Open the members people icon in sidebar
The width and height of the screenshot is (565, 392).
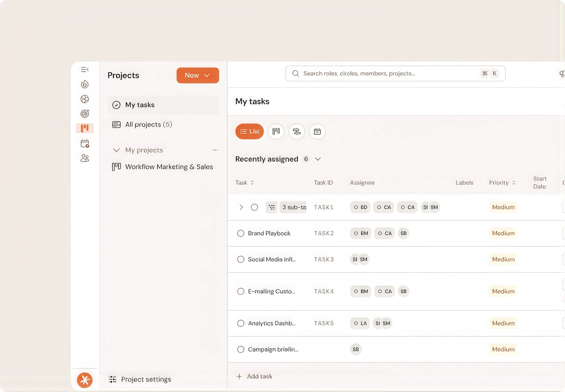click(85, 158)
